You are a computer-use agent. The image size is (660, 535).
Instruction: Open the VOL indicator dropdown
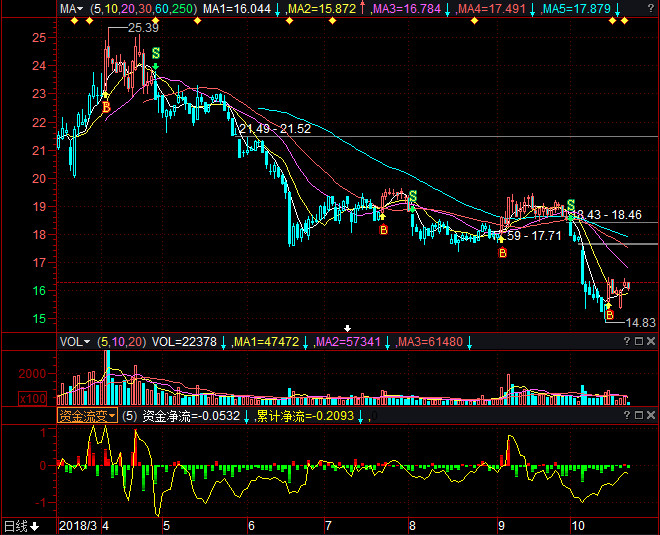[x=75, y=342]
